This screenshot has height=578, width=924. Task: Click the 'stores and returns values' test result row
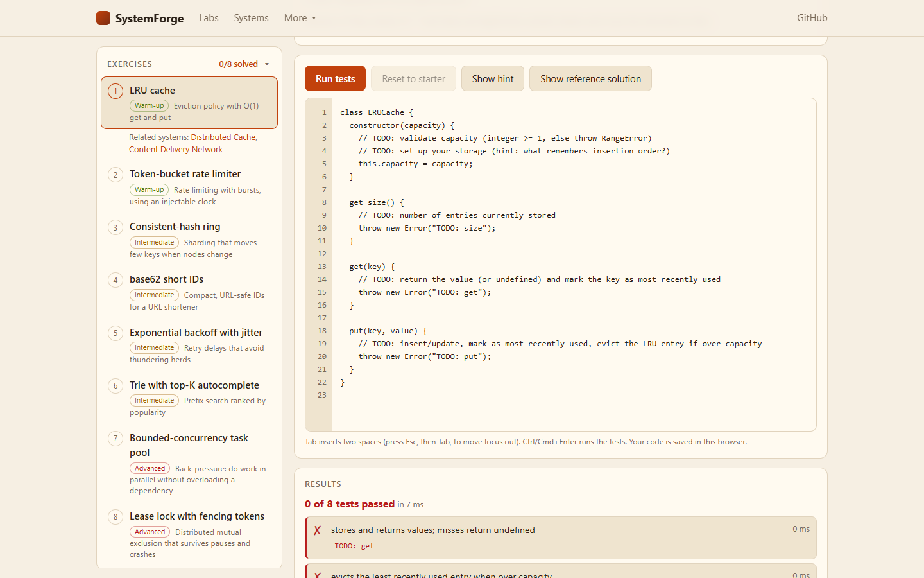click(x=561, y=538)
